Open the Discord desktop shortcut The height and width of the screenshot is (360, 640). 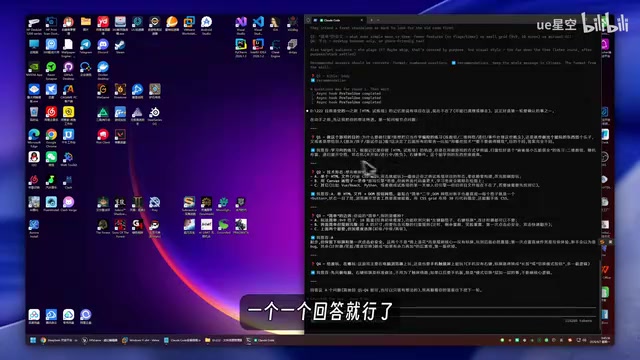103,46
